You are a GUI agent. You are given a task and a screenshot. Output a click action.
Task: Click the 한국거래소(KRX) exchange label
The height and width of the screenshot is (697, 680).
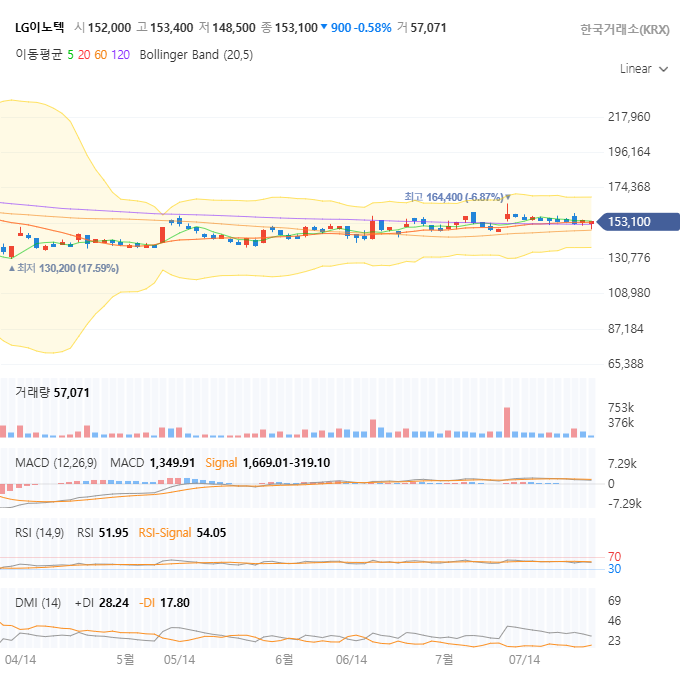coord(624,29)
